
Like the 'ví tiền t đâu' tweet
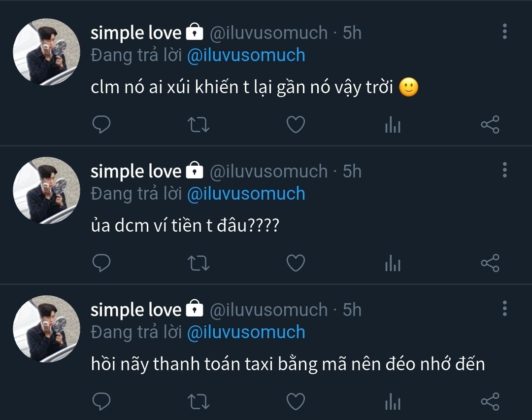point(296,264)
